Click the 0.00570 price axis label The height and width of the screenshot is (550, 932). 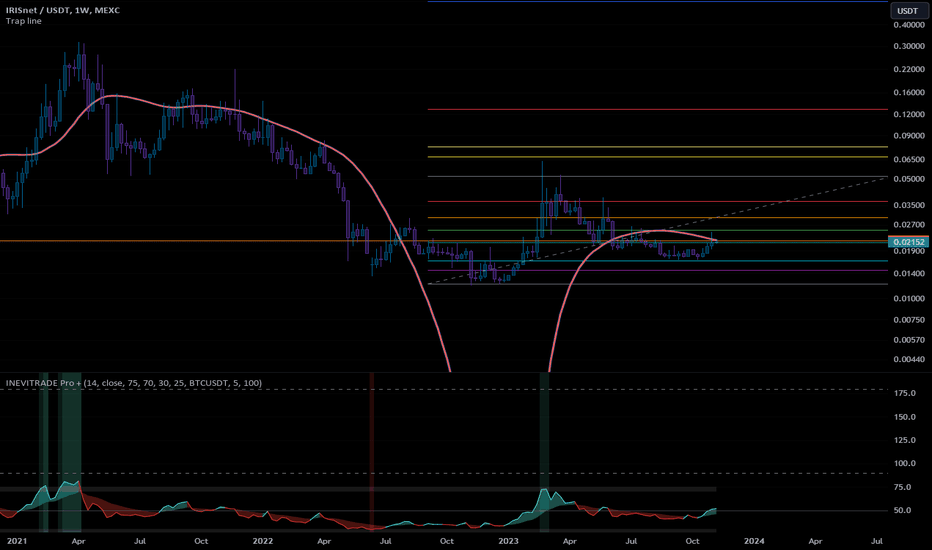pyautogui.click(x=909, y=340)
